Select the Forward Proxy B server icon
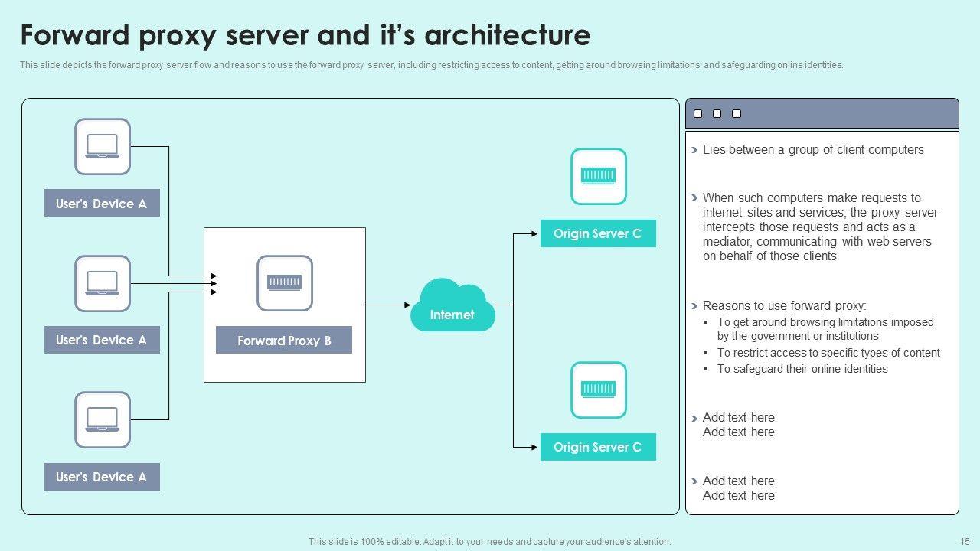This screenshot has width=980, height=551. coord(285,283)
